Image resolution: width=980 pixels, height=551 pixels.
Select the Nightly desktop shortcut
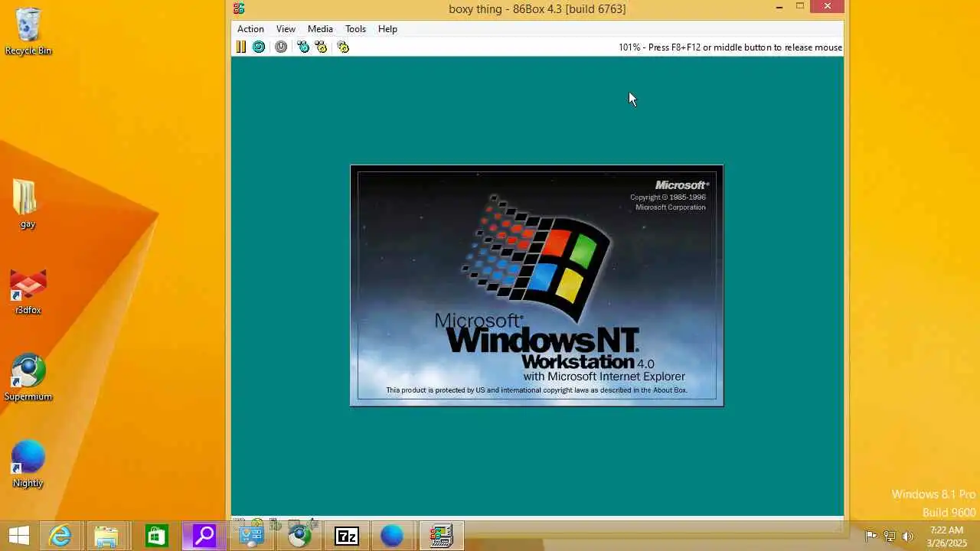28,465
